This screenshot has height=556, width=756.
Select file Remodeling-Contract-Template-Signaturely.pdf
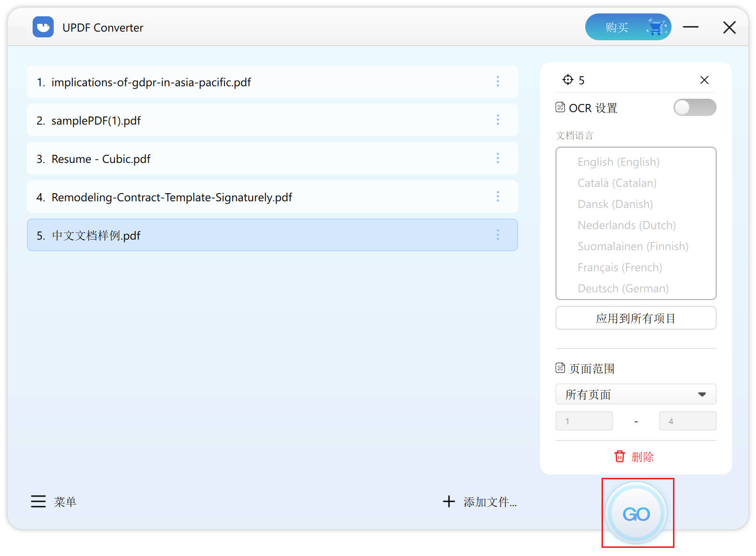[272, 197]
